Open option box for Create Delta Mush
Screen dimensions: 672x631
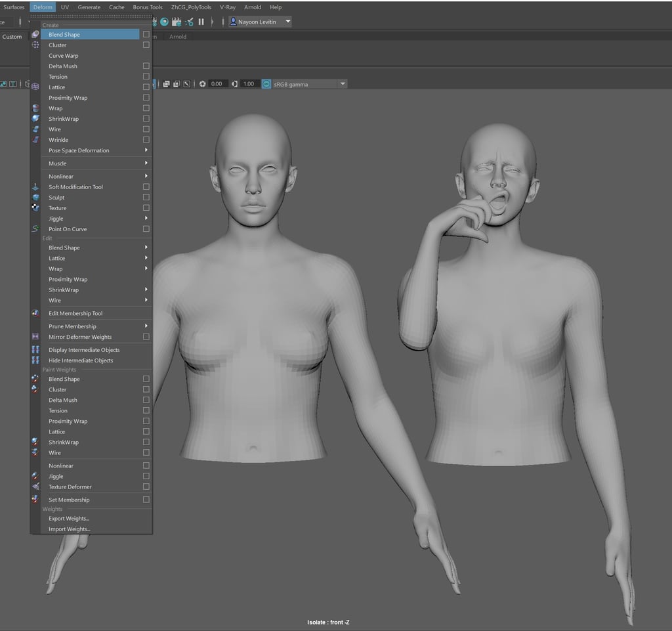146,66
